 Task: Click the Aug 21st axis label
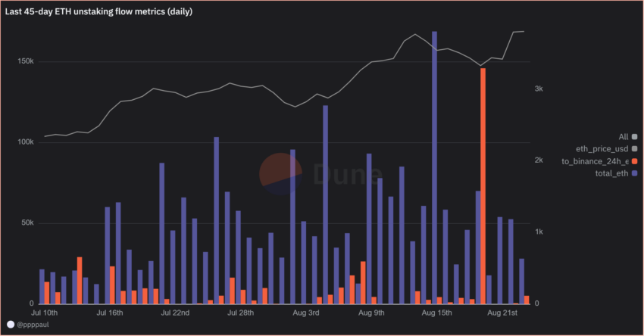click(502, 313)
